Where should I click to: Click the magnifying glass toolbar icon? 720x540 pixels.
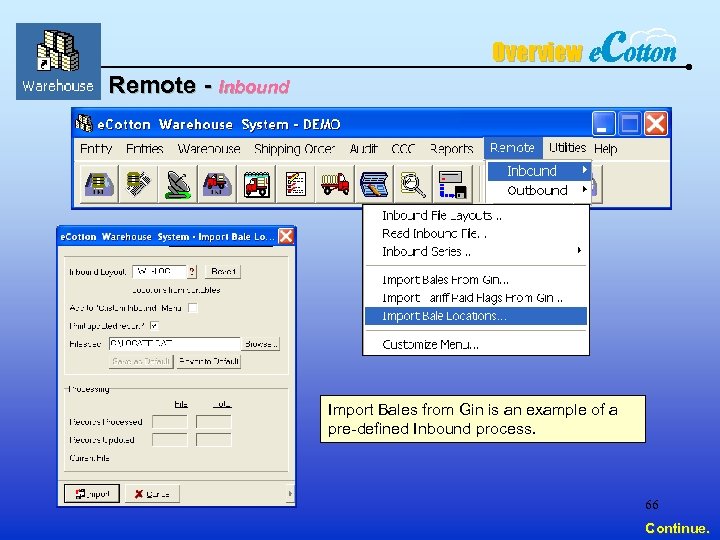pos(413,184)
